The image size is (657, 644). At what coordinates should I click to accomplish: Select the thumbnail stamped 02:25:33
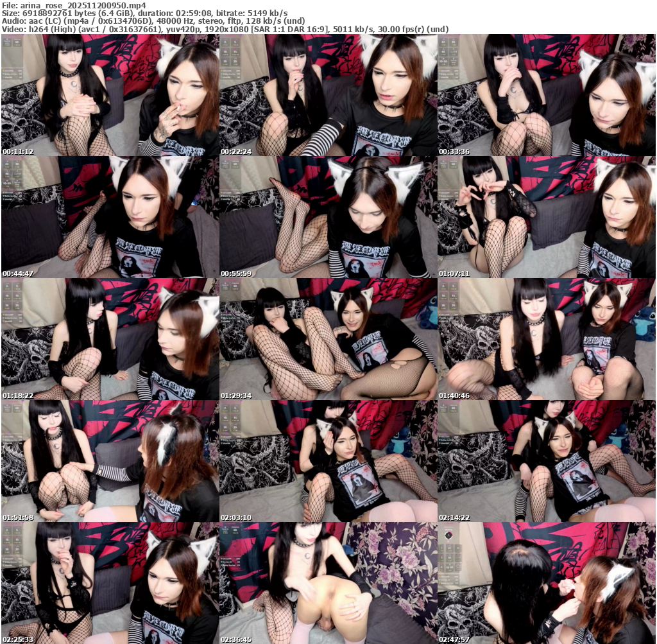(110, 583)
